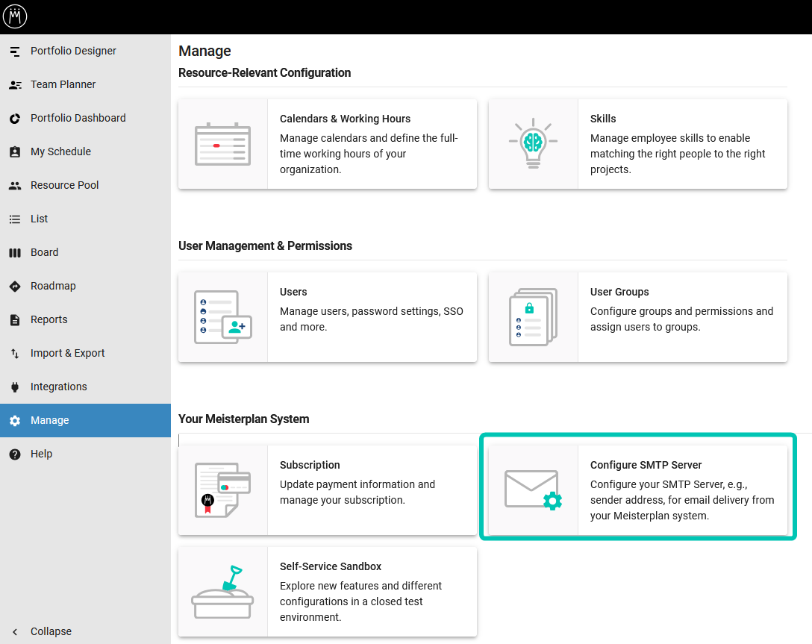812x644 pixels.
Task: Select the highlighted Manage menu label
Action: click(x=50, y=420)
